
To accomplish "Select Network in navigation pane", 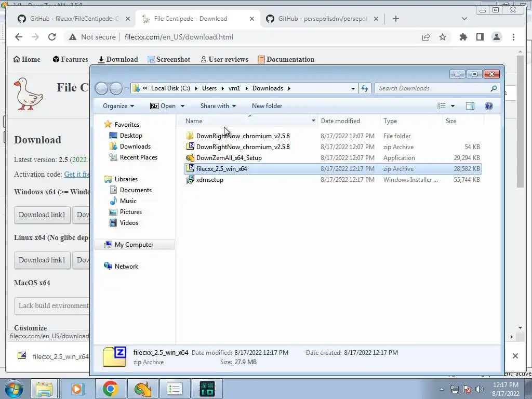I will click(x=126, y=267).
